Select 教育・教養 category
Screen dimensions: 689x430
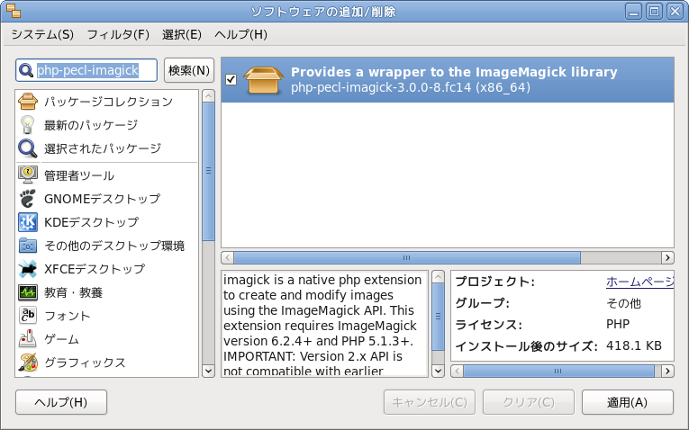(x=108, y=292)
